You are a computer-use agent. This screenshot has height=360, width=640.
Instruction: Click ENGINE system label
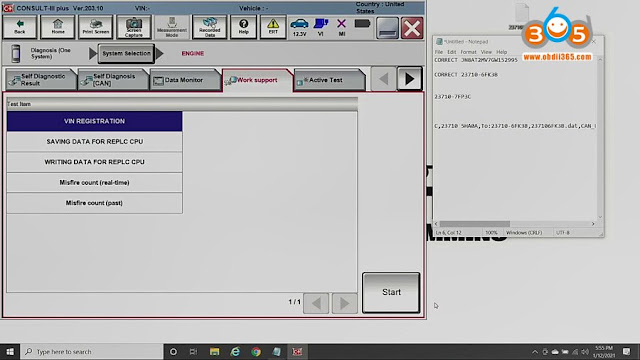point(193,53)
